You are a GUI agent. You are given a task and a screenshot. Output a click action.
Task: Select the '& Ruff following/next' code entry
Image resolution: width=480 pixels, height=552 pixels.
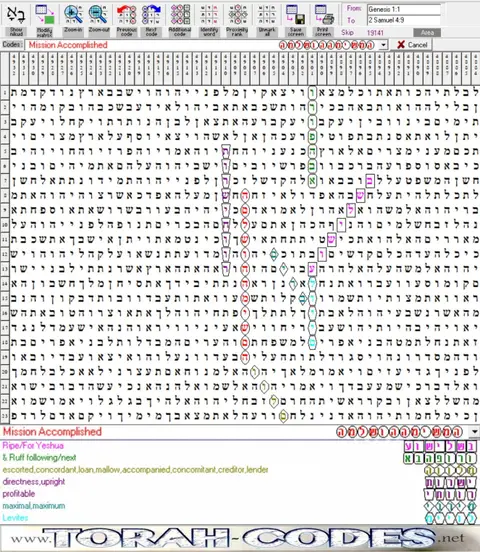pos(39,458)
